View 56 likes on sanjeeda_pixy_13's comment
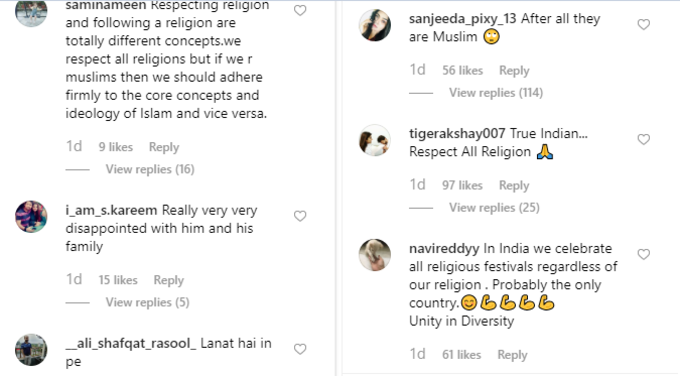680x376 pixels. point(462,71)
